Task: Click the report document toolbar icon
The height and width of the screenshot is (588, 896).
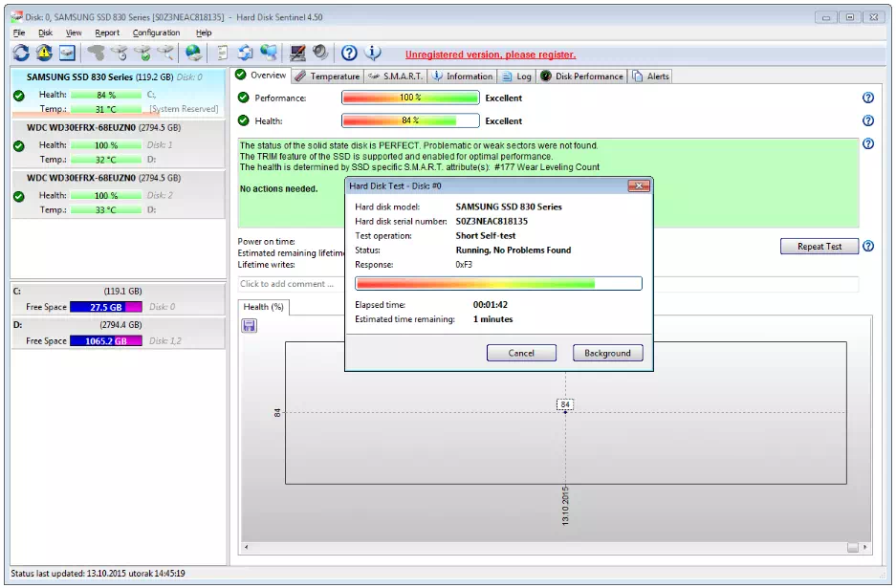Action: 222,54
